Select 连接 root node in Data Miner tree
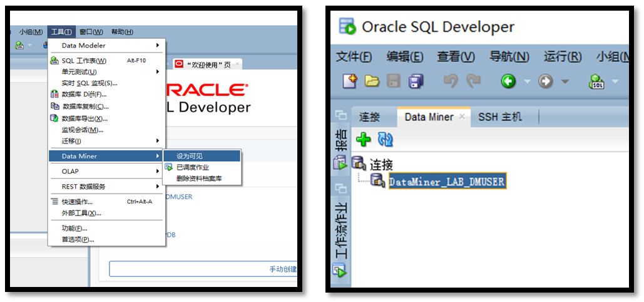The image size is (644, 302). pyautogui.click(x=382, y=164)
